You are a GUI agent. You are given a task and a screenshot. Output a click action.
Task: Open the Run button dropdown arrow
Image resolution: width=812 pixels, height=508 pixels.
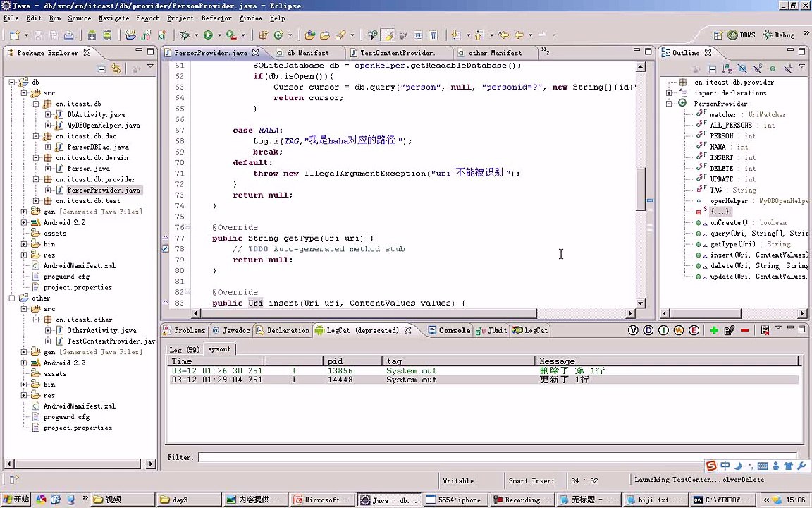click(x=219, y=35)
